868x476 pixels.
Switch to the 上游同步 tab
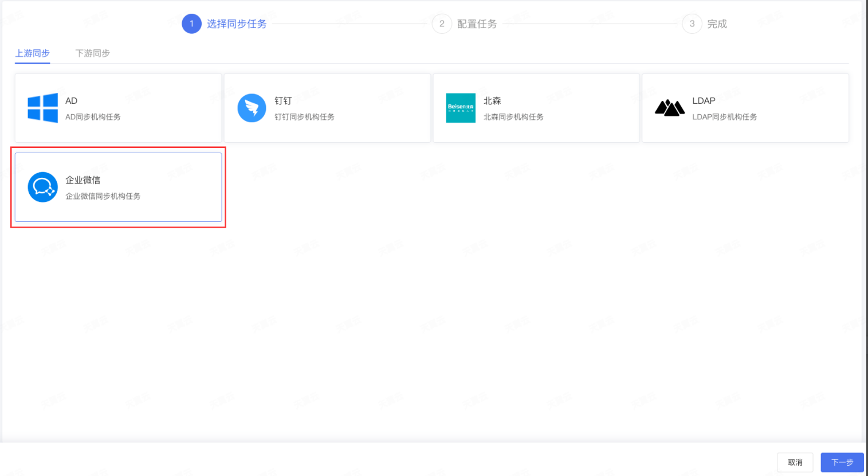click(x=33, y=53)
